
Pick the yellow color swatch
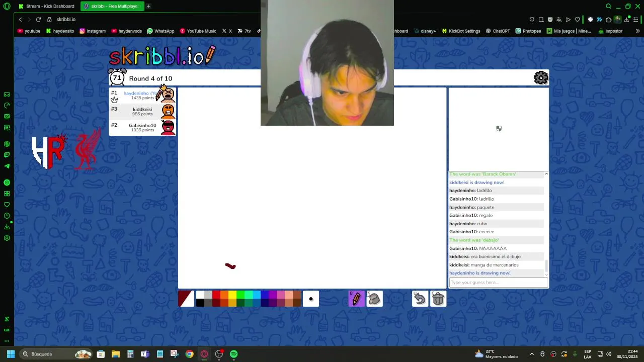point(232,295)
